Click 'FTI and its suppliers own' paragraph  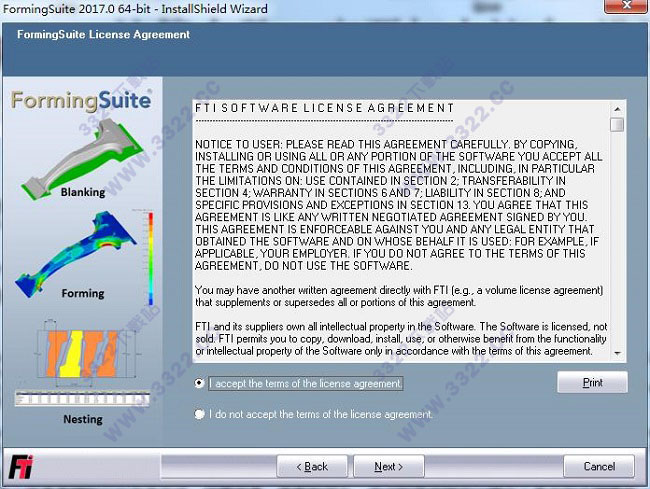pyautogui.click(x=401, y=339)
